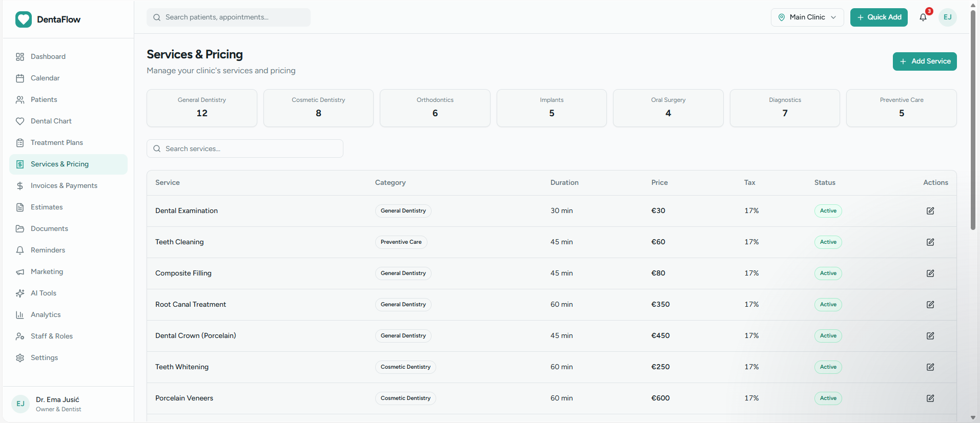Click the Patients people icon

point(20,100)
